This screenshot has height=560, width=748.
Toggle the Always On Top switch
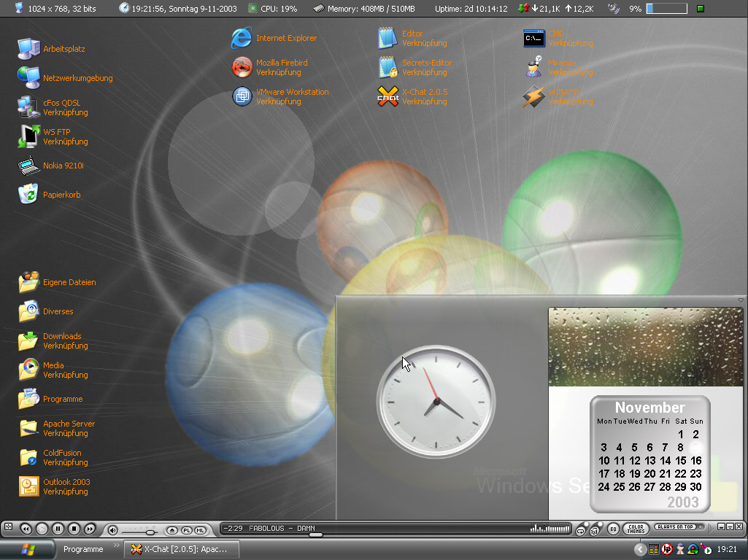pos(677,527)
